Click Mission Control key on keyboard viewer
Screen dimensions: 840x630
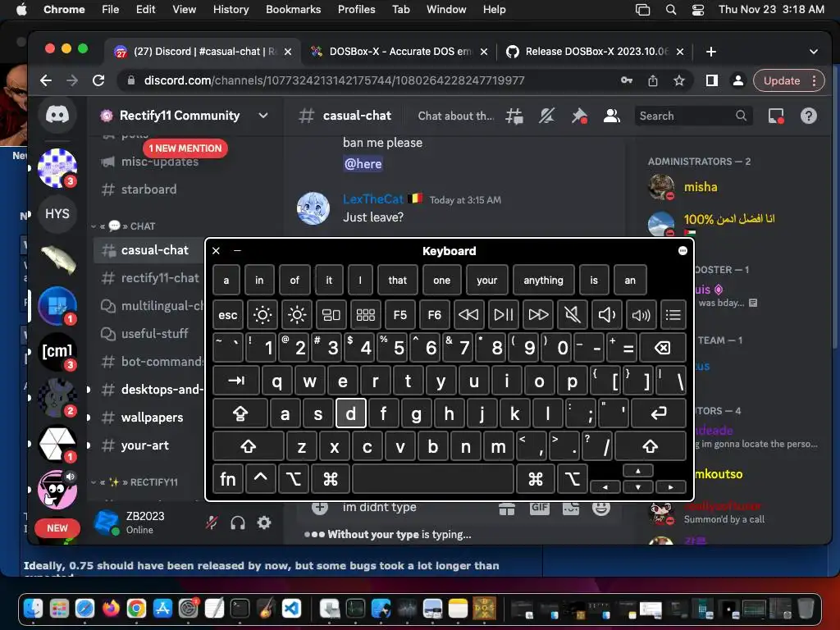[331, 314]
